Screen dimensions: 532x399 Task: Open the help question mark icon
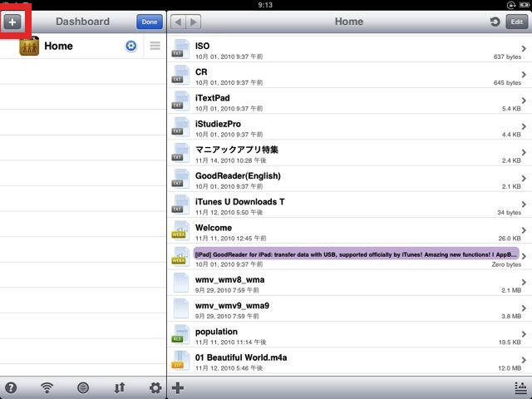tap(11, 387)
